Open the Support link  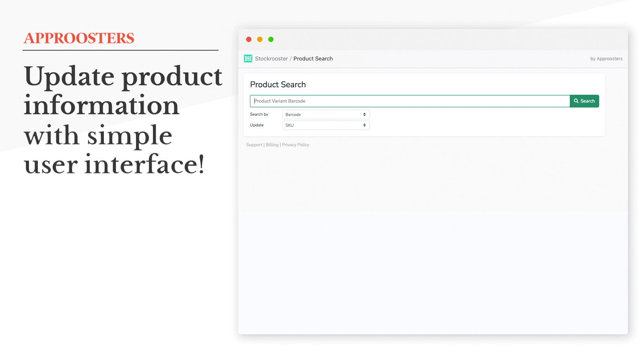254,145
